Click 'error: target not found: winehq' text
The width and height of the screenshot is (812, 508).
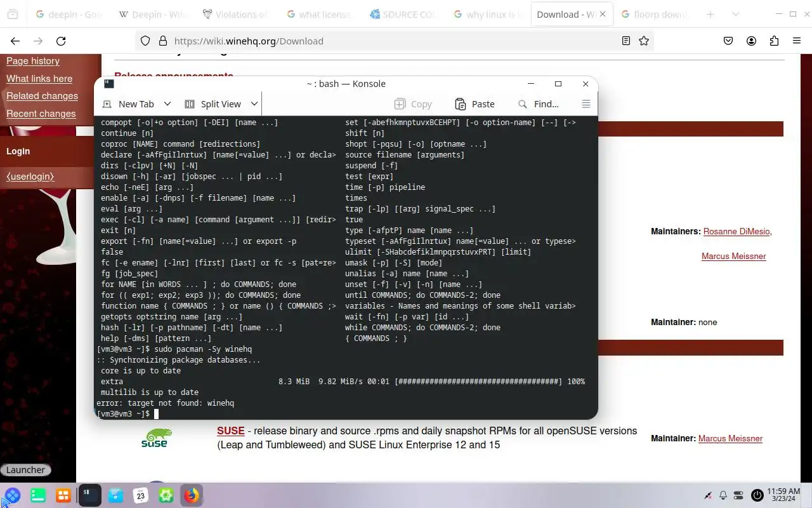166,403
